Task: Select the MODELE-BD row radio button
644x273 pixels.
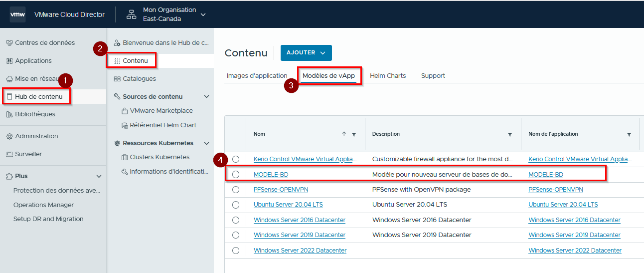Action: (236, 175)
